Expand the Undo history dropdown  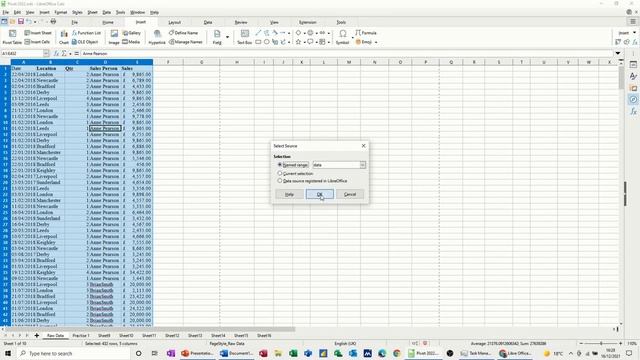[x=35, y=22]
